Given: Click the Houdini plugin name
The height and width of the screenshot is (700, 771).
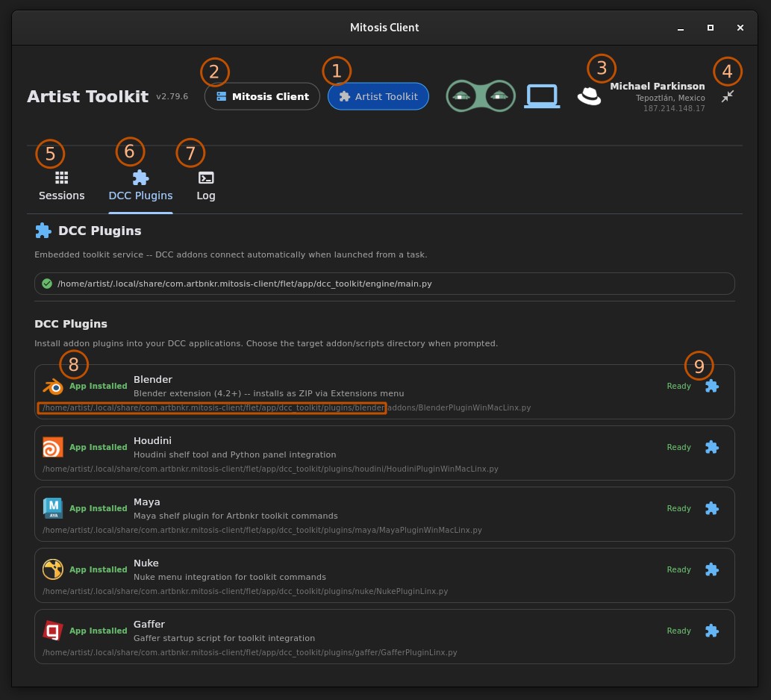Looking at the screenshot, I should pos(152,440).
